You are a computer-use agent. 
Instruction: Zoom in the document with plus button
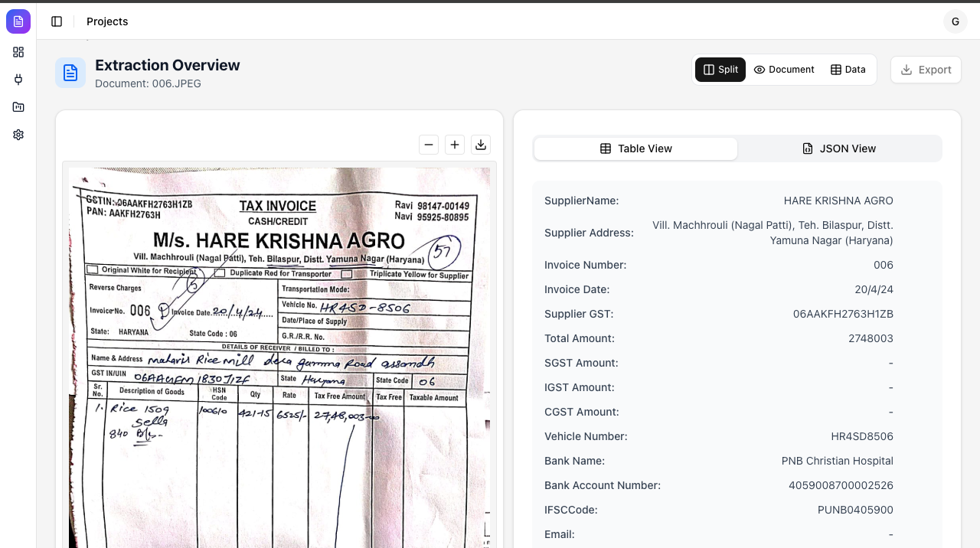tap(455, 145)
